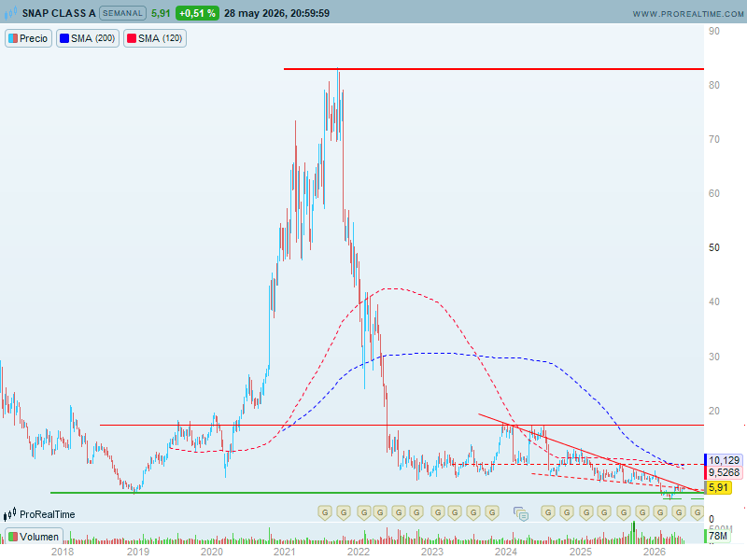Click the red SMA 120 color swatch
The width and height of the screenshot is (747, 560).
(x=132, y=38)
